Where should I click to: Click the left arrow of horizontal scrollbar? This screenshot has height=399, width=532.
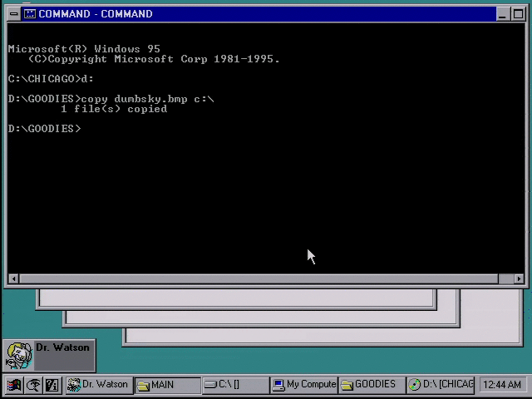tap(13, 279)
